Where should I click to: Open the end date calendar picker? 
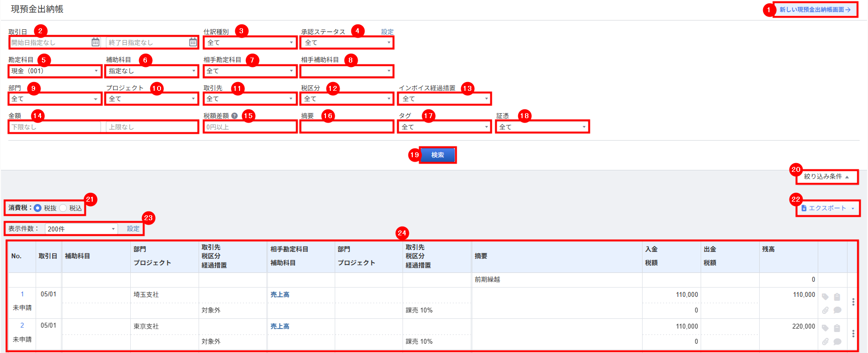tap(193, 42)
